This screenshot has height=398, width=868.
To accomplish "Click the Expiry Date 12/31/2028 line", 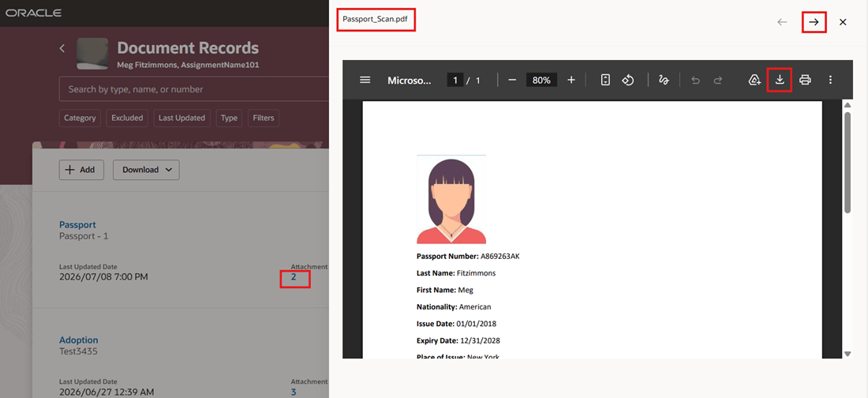I will tap(458, 340).
